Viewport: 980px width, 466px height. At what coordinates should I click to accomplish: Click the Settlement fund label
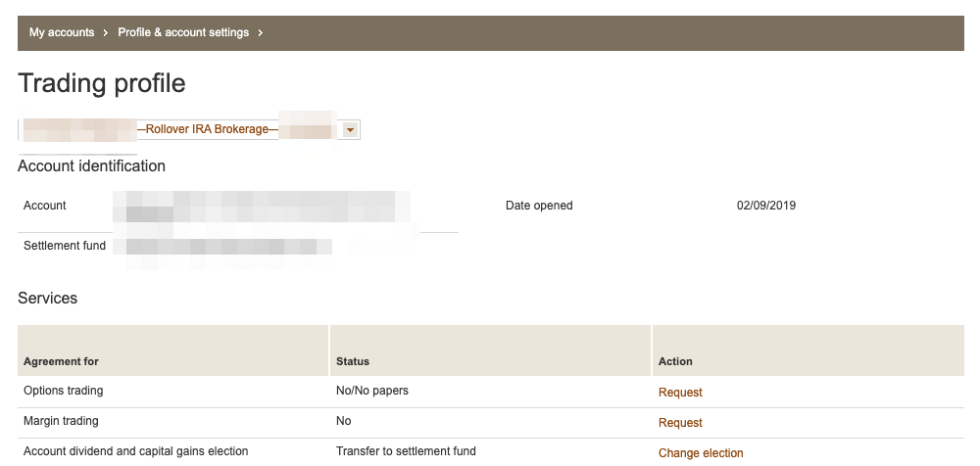coord(65,246)
